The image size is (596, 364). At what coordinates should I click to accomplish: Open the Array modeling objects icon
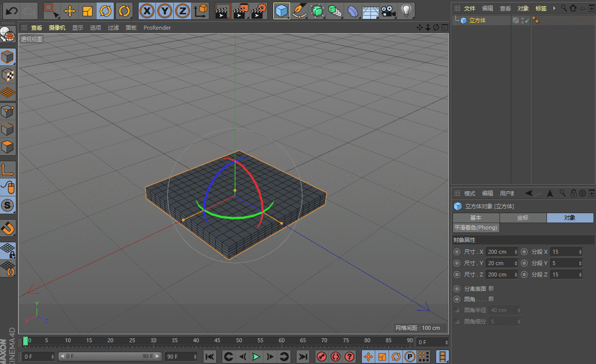(335, 10)
